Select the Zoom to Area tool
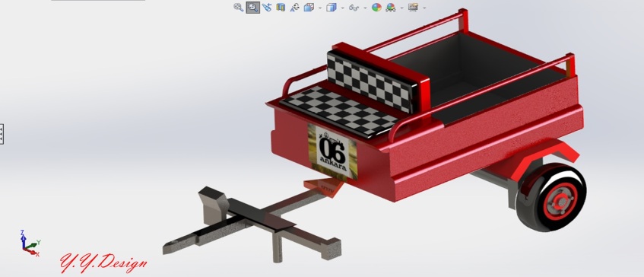Viewport: 644px width, 277px height. pyautogui.click(x=252, y=7)
